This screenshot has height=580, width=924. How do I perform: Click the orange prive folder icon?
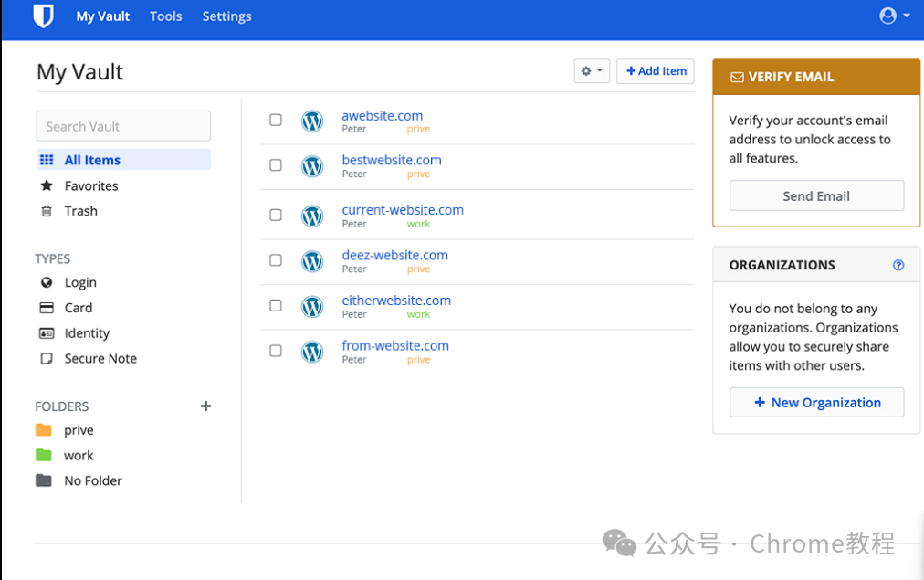pos(44,429)
